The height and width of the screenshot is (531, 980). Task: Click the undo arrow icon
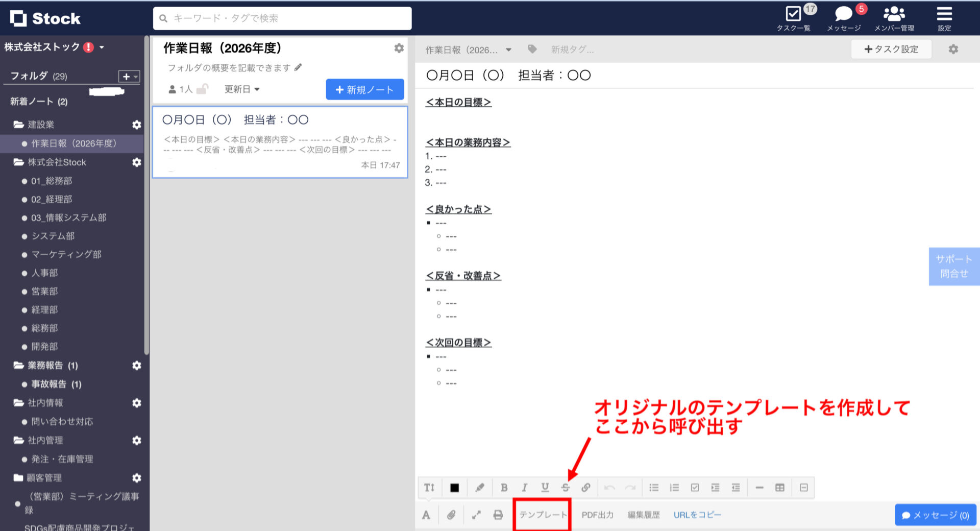(x=609, y=488)
